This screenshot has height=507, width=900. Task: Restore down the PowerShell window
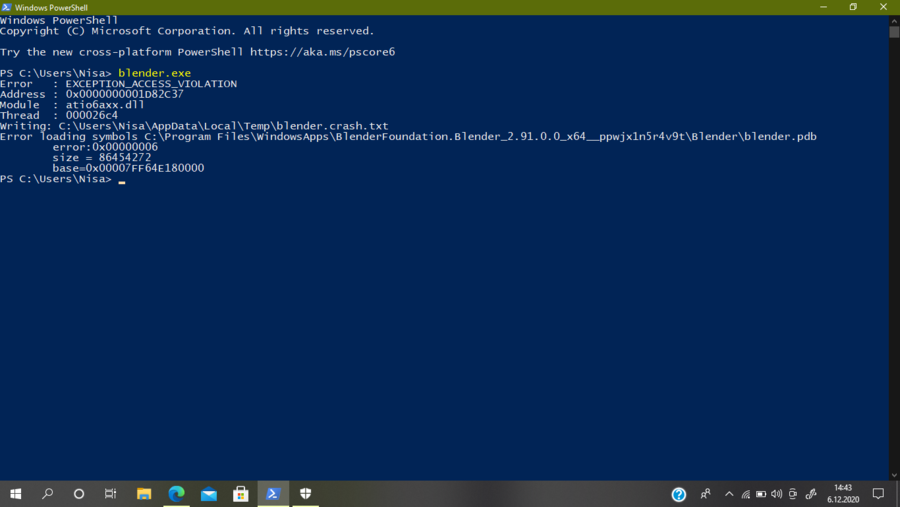point(853,7)
